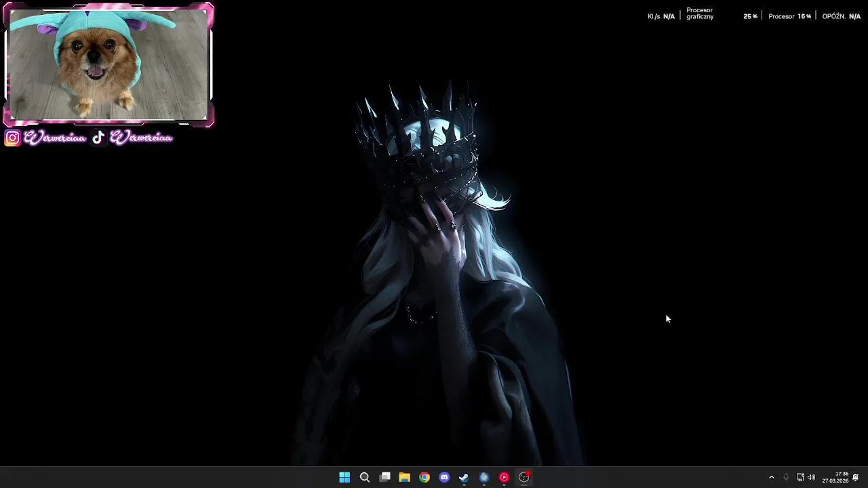Open the notifications bell icon
The width and height of the screenshot is (868, 488).
point(856,477)
